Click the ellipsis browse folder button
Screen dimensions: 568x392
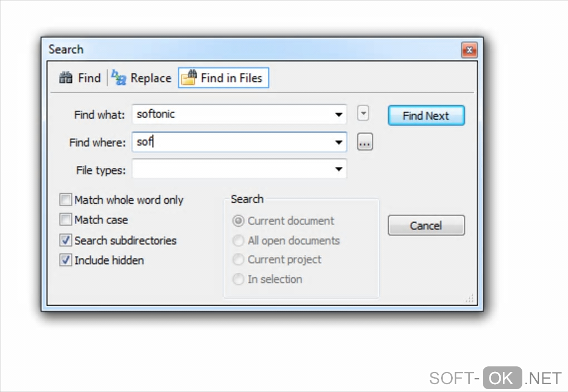364,143
